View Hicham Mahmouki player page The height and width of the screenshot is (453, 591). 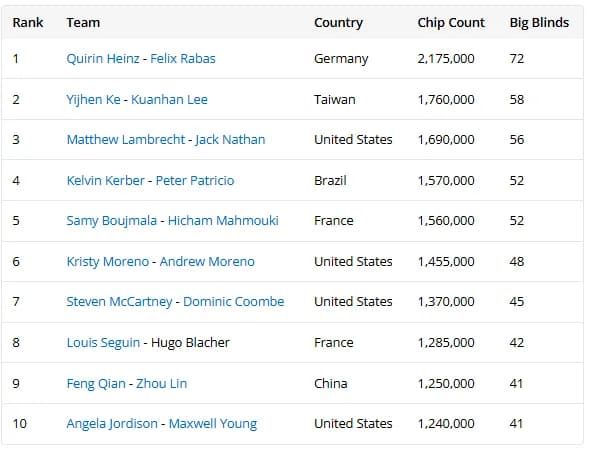point(223,221)
